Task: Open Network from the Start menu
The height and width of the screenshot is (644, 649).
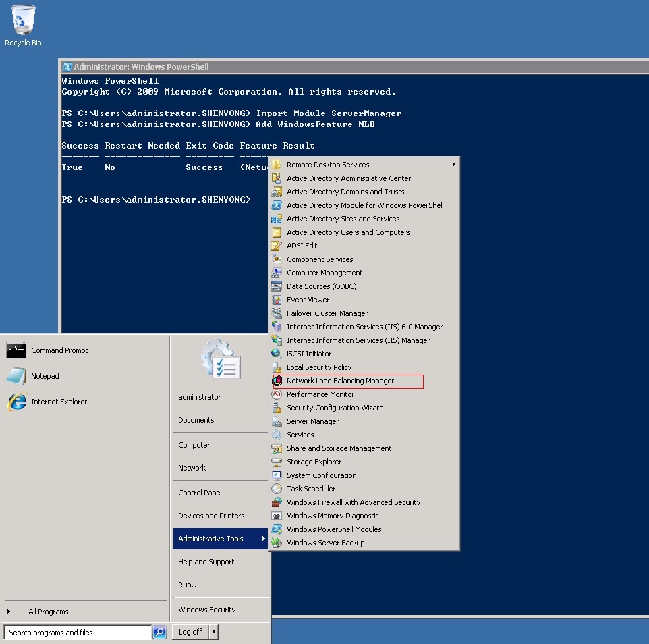Action: [192, 468]
